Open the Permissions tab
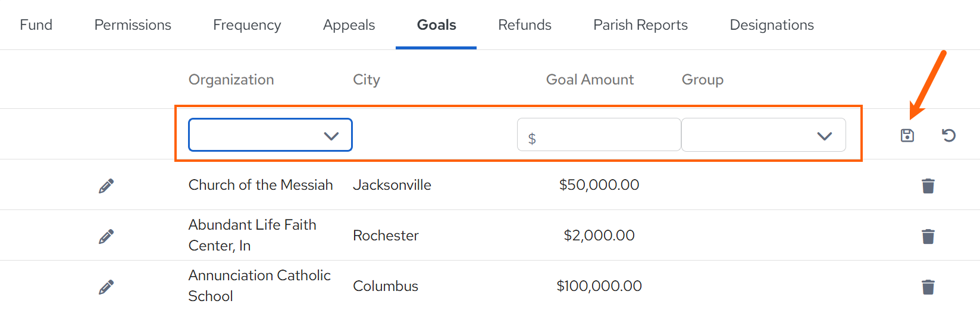The image size is (980, 310). (133, 25)
